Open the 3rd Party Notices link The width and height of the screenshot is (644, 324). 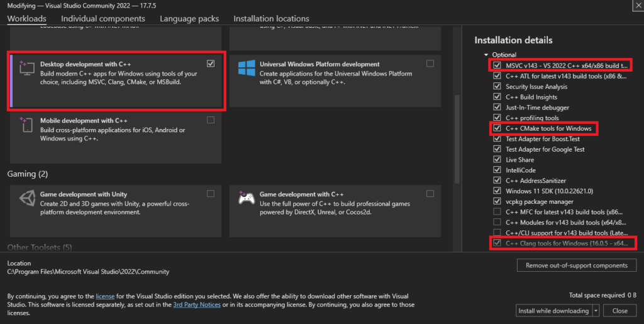[197, 304]
